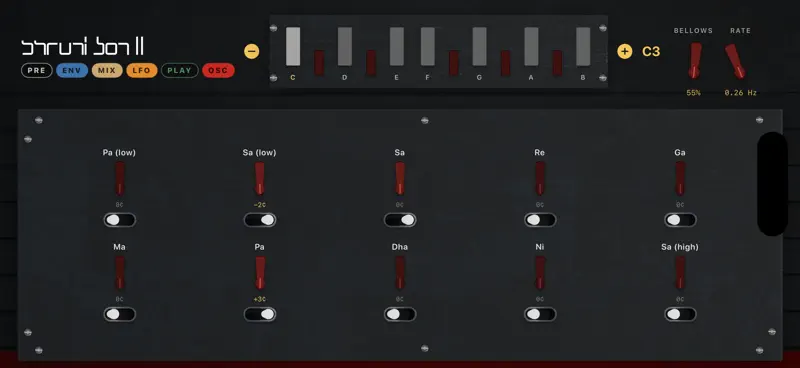Click the +3¢ detune value under Pa
The height and width of the screenshot is (368, 800).
[260, 299]
